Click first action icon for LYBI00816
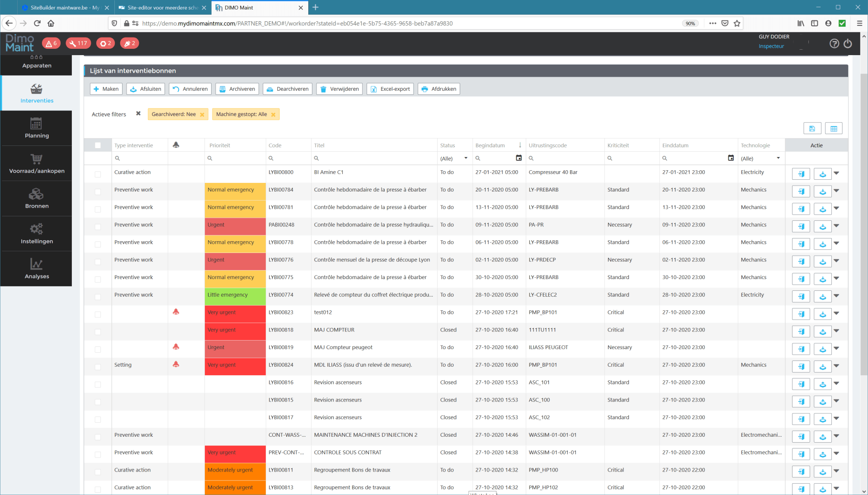 [x=801, y=383]
